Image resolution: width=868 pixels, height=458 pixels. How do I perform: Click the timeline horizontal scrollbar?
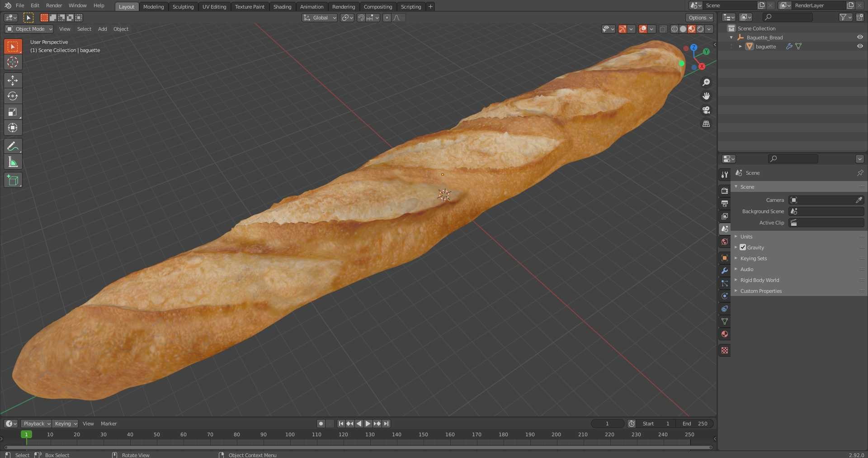(x=359, y=448)
